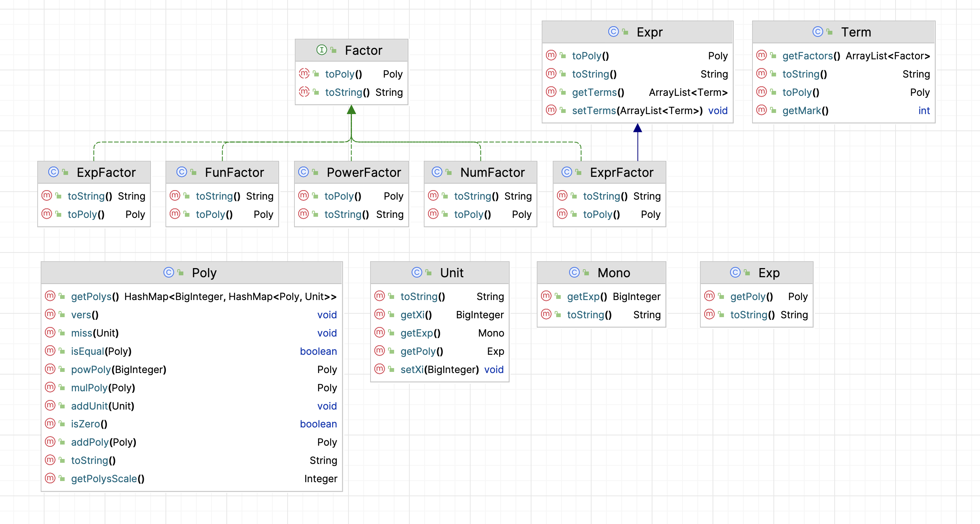This screenshot has height=524, width=980.
Task: Click the class icon next to Expr
Action: [613, 32]
